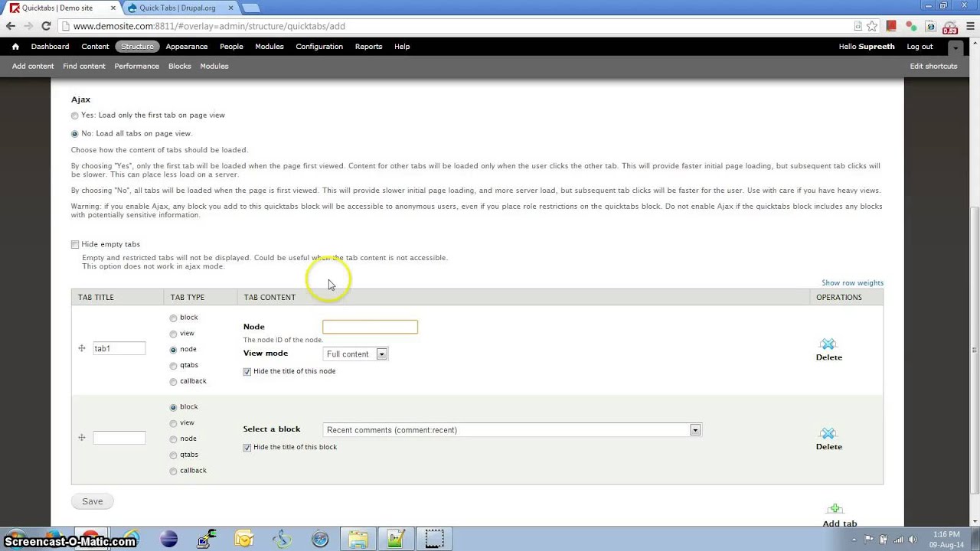Viewport: 980px width, 551px height.
Task: Select No: Load all tabs on page view
Action: (x=75, y=134)
